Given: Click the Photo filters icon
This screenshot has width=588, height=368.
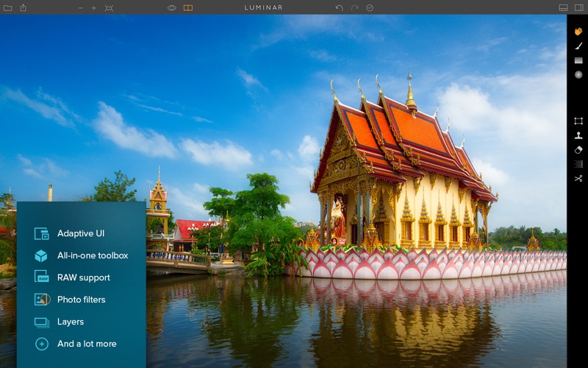Looking at the screenshot, I should click(x=43, y=300).
